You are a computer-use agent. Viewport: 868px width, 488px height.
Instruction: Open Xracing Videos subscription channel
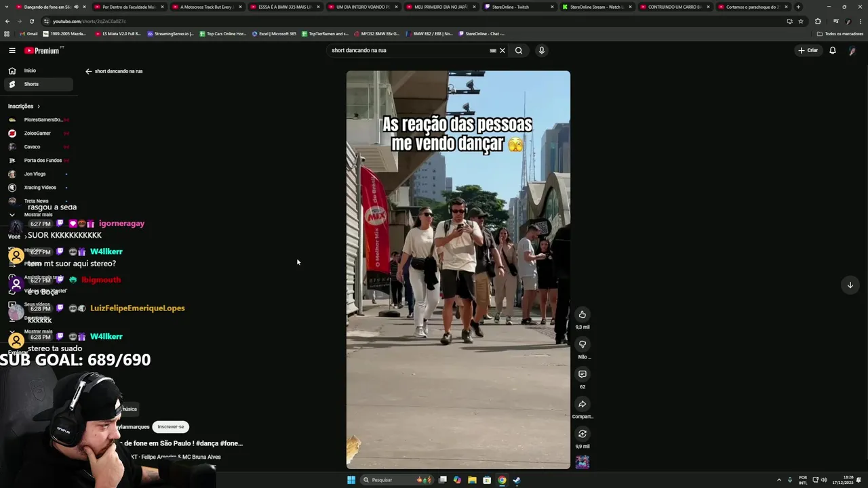(38, 188)
